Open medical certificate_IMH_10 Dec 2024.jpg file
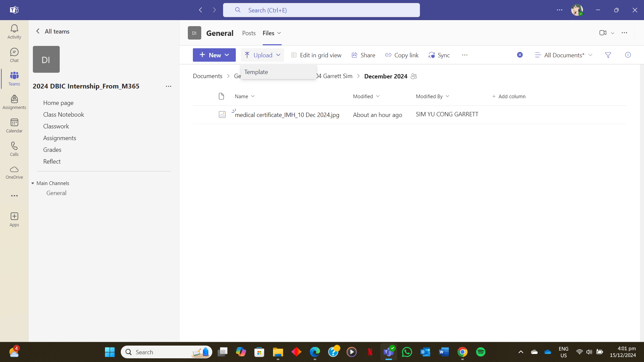The image size is (644, 362). [287, 115]
